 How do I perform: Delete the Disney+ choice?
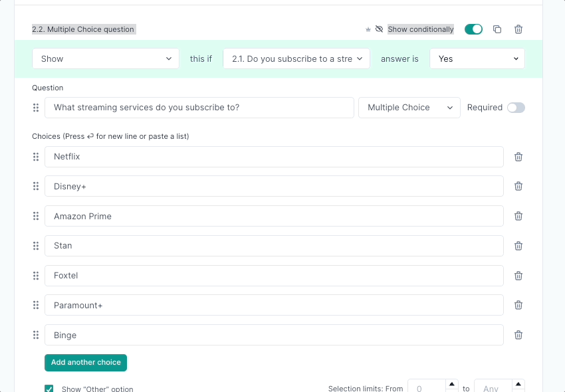pos(518,186)
